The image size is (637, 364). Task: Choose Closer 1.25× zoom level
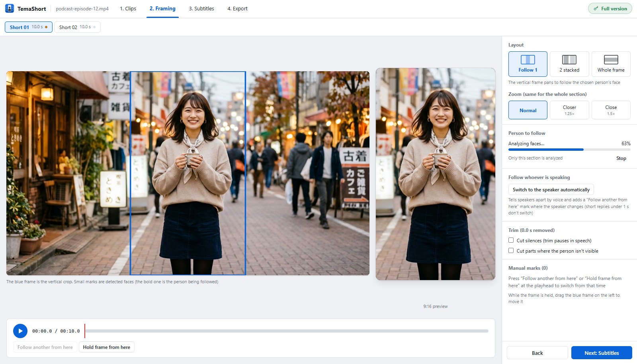point(569,110)
